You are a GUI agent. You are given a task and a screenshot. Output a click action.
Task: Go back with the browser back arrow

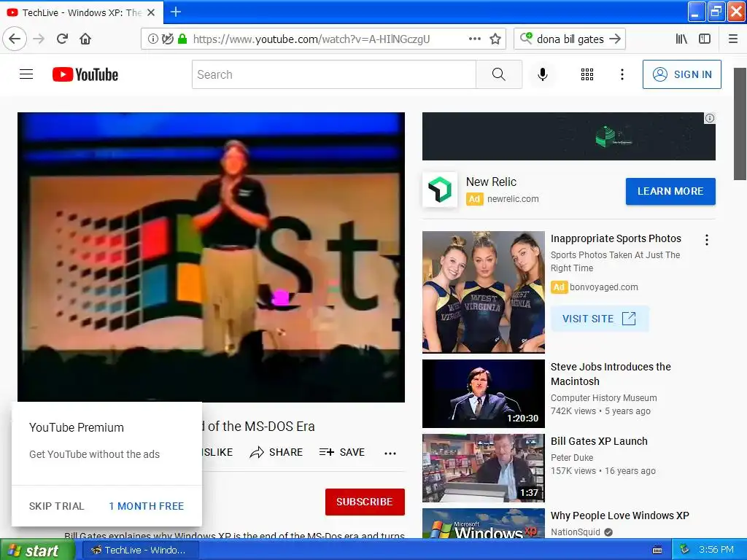tap(15, 39)
